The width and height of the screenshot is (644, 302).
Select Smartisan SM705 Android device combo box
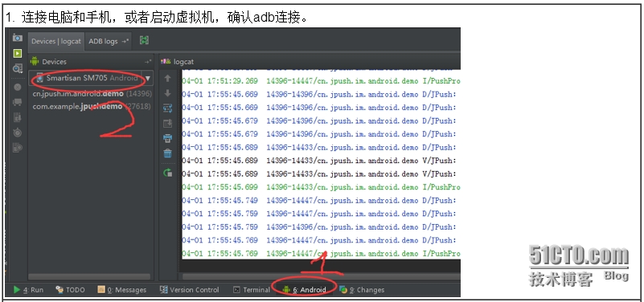91,78
